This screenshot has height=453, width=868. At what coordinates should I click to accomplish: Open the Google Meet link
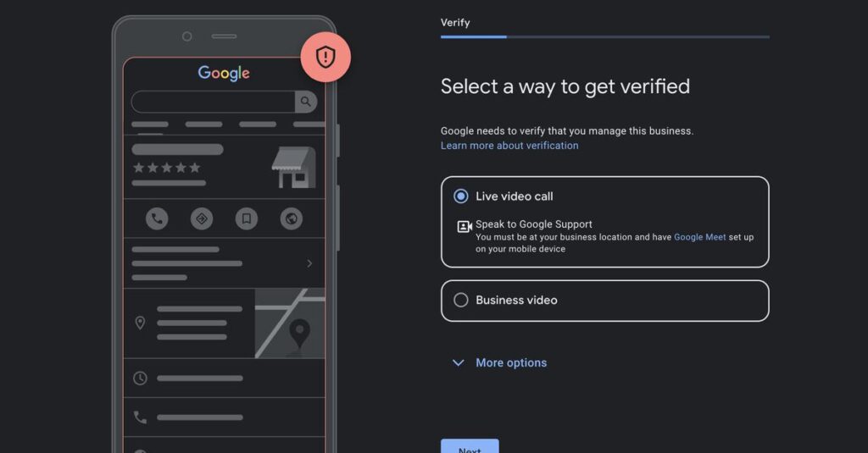pos(699,237)
